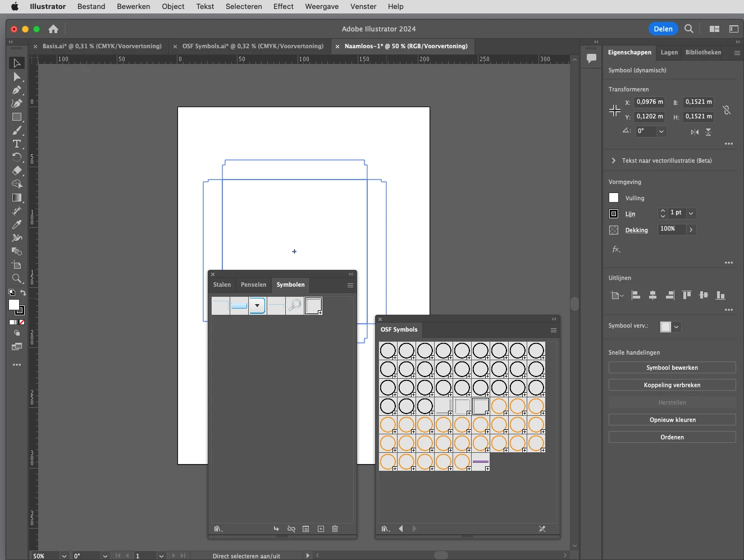Click the Delen share button

[663, 29]
